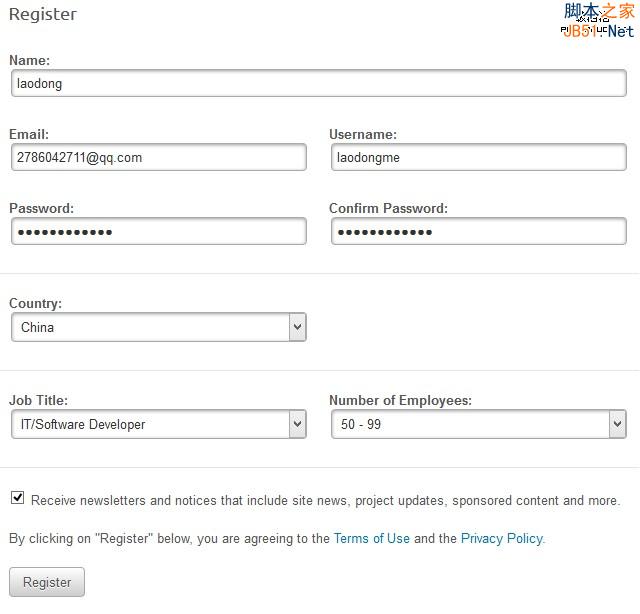
Task: Click the "Name:" field label
Action: click(x=29, y=61)
